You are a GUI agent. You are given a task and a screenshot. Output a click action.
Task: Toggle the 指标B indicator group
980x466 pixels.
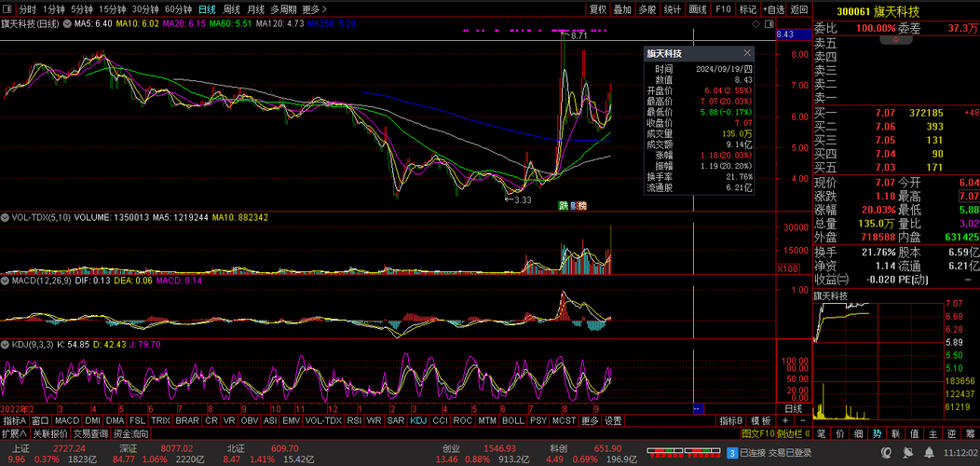pyautogui.click(x=730, y=421)
